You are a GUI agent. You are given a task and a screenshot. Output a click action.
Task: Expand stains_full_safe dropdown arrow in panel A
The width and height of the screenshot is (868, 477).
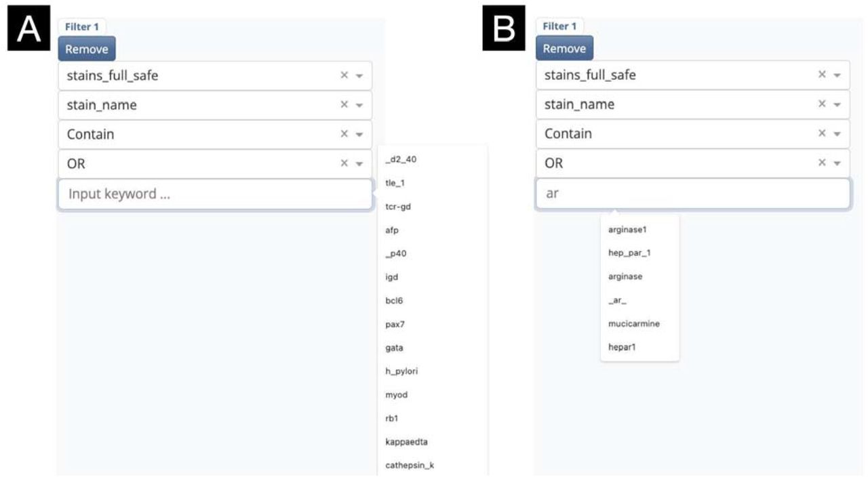359,77
